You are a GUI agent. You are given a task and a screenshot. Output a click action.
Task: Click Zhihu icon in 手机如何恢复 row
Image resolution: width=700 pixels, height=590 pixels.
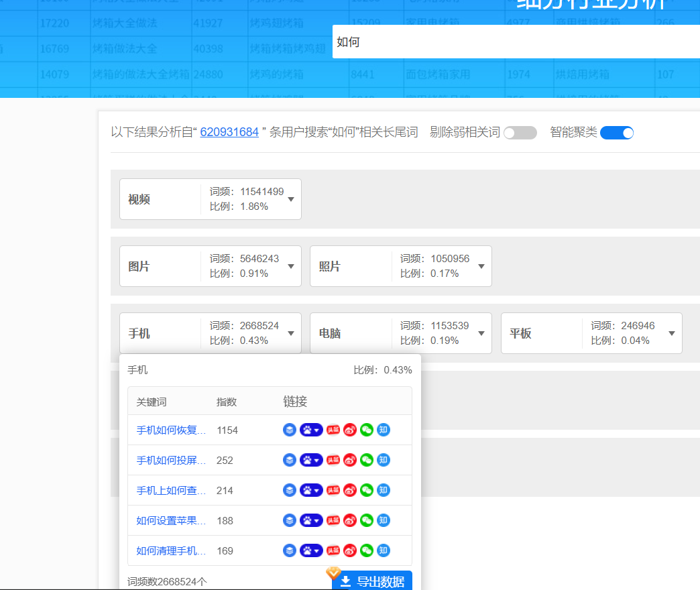click(383, 430)
